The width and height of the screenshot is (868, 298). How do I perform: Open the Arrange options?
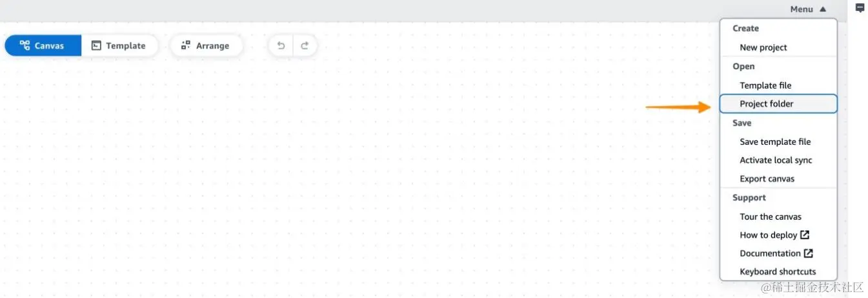tap(205, 46)
